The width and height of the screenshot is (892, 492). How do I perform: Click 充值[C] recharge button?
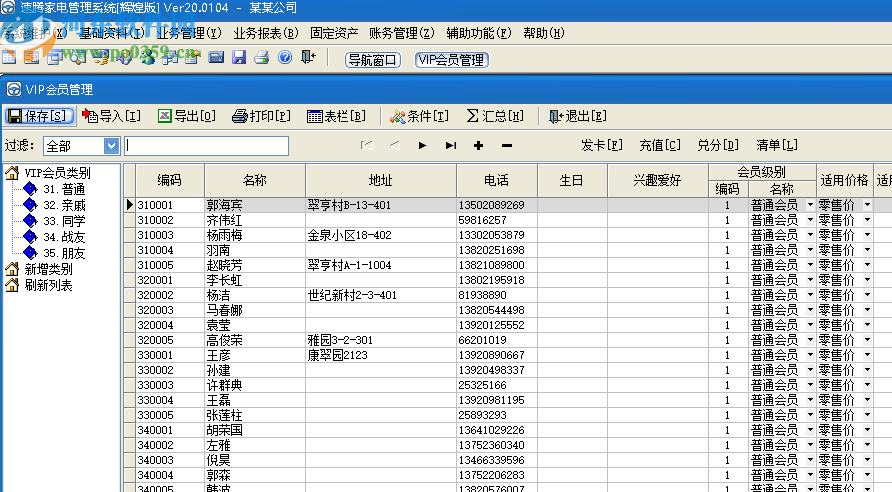tap(659, 146)
